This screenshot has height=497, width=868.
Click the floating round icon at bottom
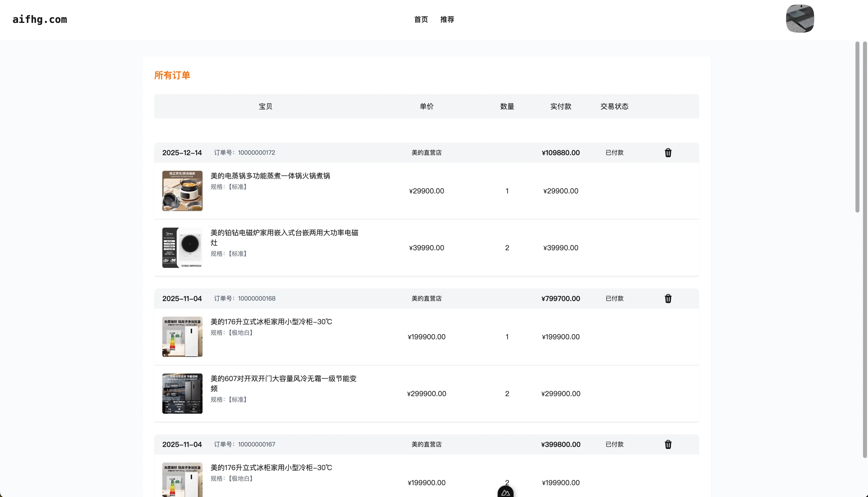pos(505,492)
